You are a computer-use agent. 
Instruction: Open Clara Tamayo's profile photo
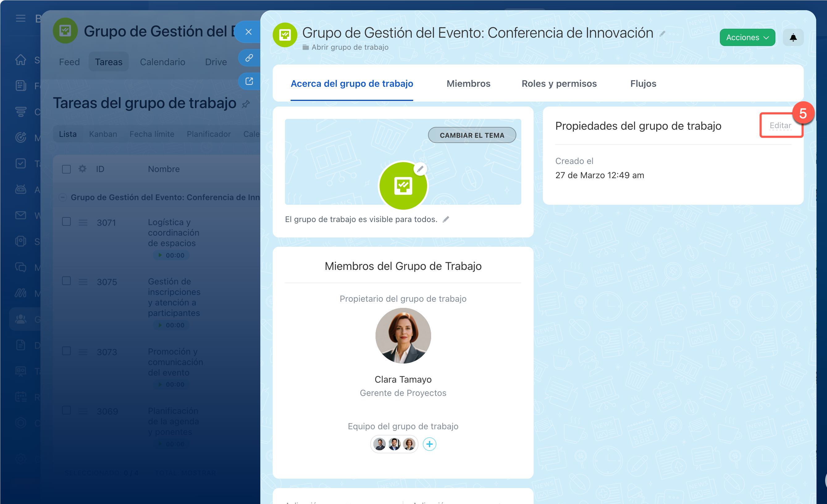point(403,336)
